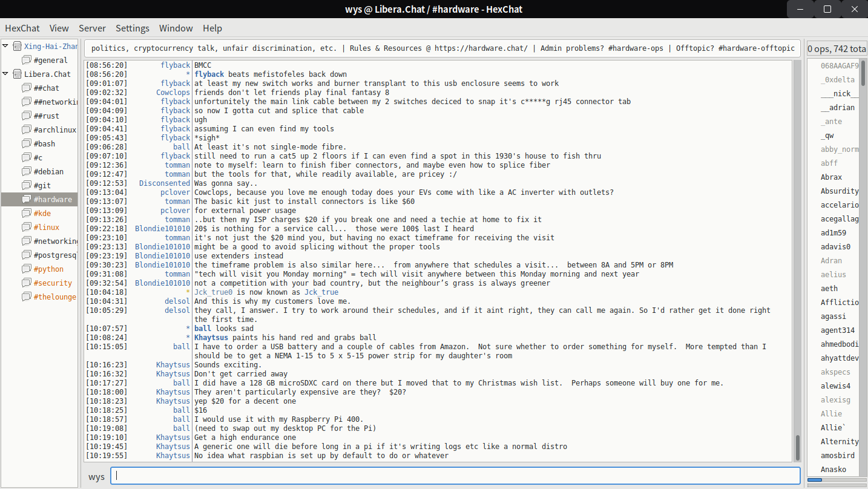Click the #general channel icon
The width and height of the screenshot is (868, 489).
[27, 60]
